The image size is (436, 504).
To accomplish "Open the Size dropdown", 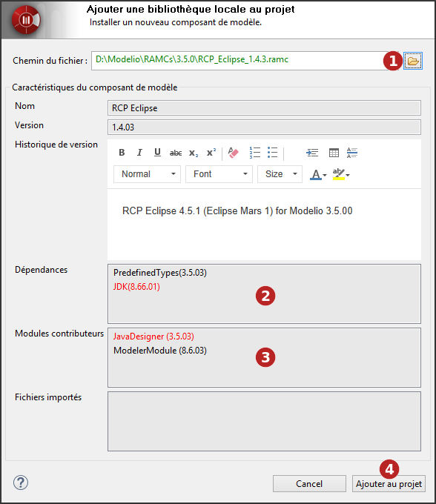I will (x=280, y=174).
